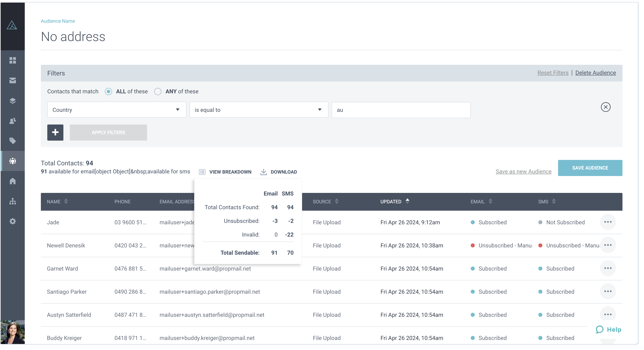This screenshot has width=644, height=350.
Task: Click the DOWNLOAD label
Action: 284,172
